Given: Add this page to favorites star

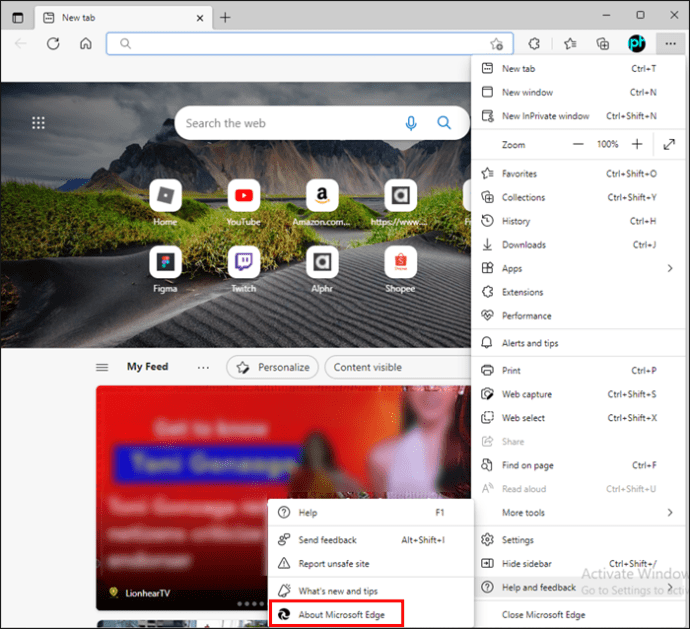Looking at the screenshot, I should 496,44.
